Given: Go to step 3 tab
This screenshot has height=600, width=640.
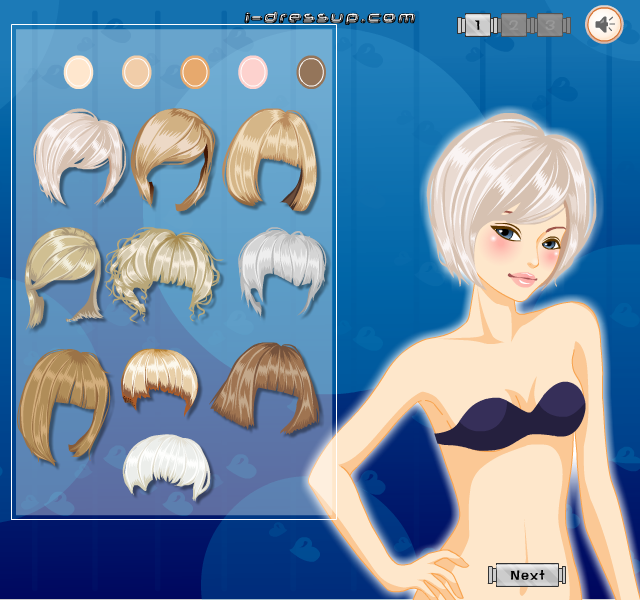Looking at the screenshot, I should click(x=549, y=25).
